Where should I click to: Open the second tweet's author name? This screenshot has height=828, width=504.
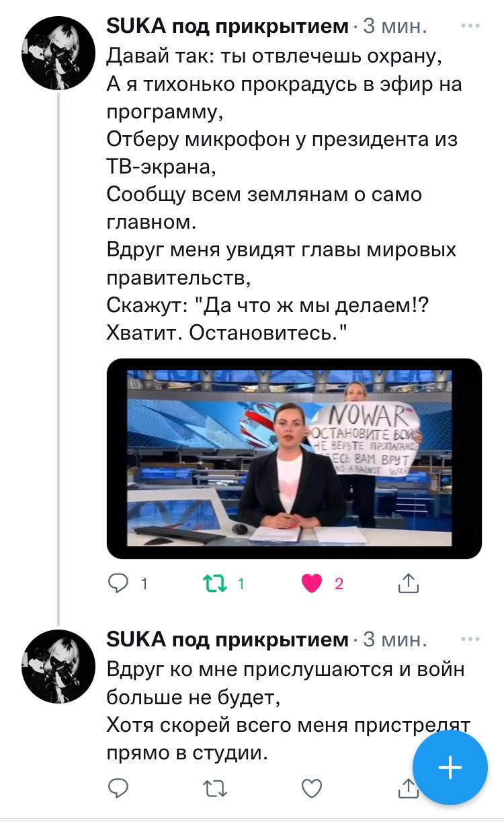(228, 640)
